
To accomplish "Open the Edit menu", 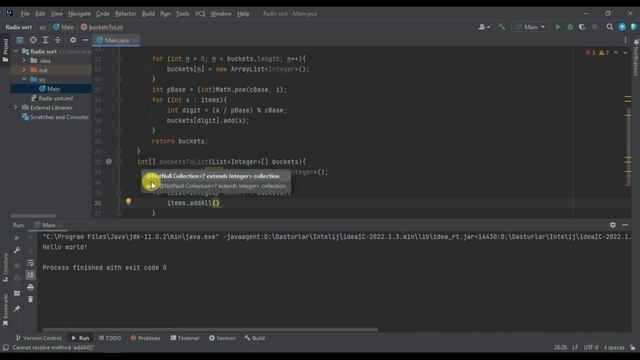I will point(40,13).
